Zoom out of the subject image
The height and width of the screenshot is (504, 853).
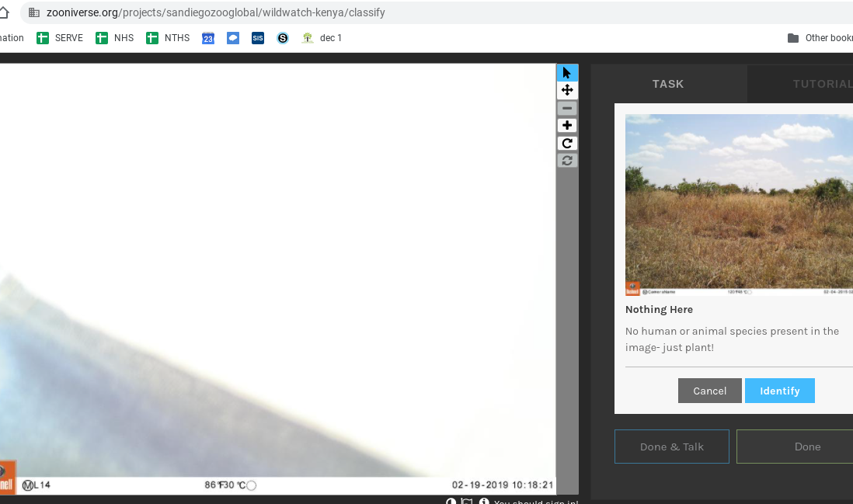[x=567, y=108]
